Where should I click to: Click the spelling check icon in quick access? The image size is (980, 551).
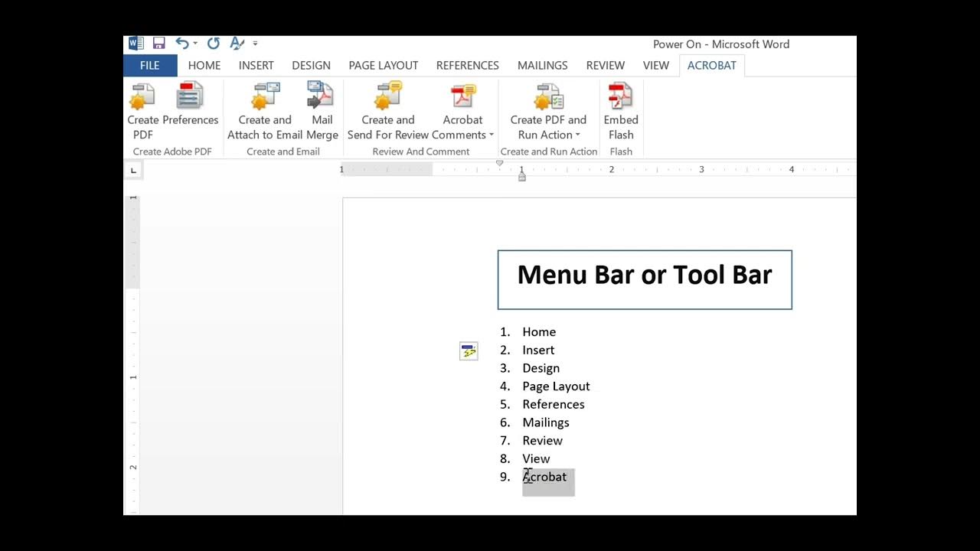(x=237, y=44)
